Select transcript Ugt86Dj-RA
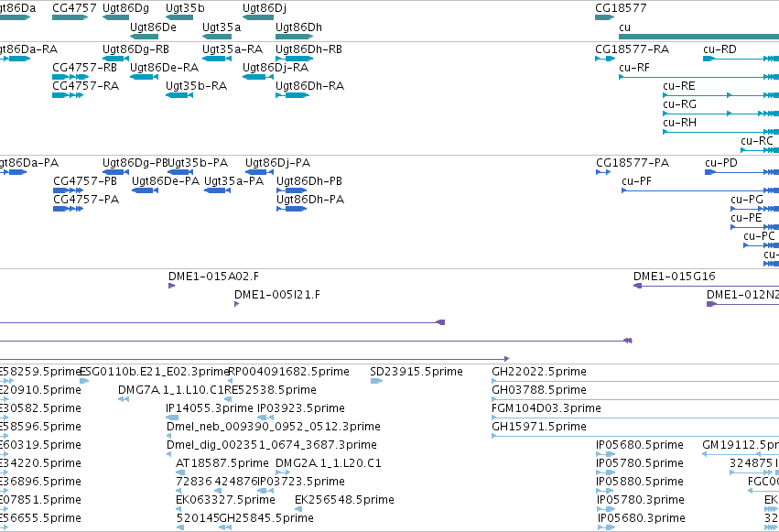The image size is (779, 532). [258, 77]
